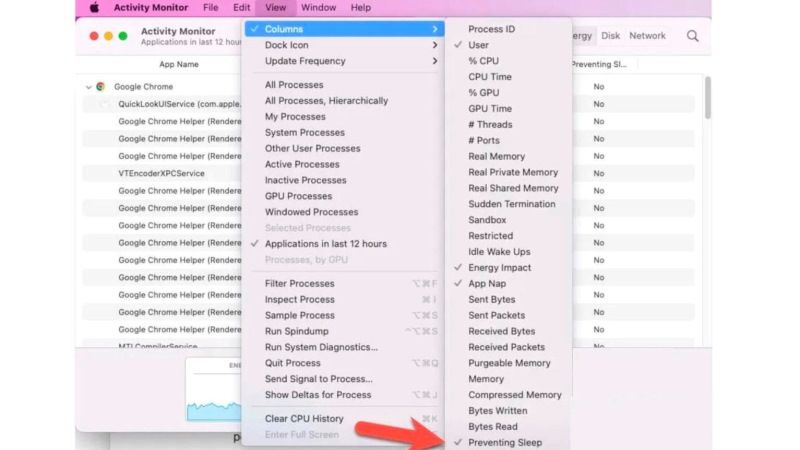Image resolution: width=800 pixels, height=450 pixels.
Task: Open the Help menu
Action: pos(361,8)
